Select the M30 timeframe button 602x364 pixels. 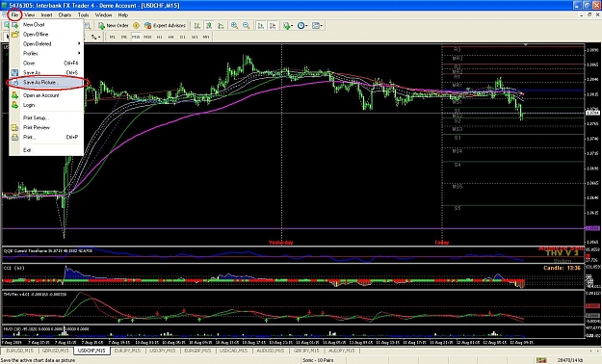(x=147, y=37)
